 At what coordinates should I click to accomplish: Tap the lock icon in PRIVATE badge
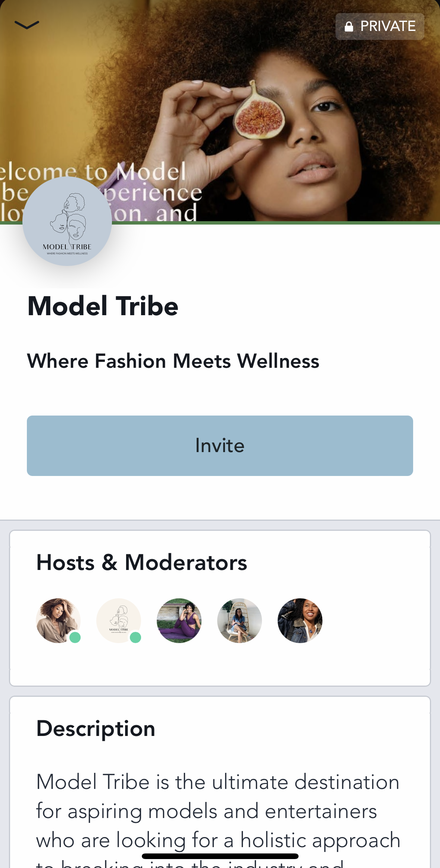click(x=349, y=26)
